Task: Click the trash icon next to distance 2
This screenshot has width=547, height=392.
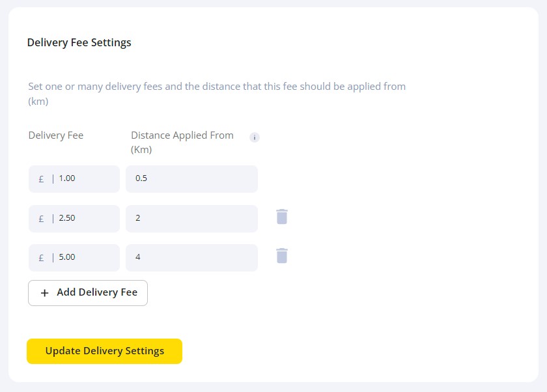Action: pyautogui.click(x=281, y=217)
